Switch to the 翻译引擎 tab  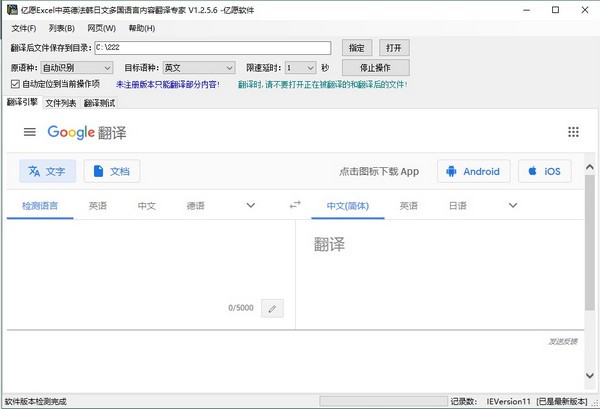coord(22,102)
